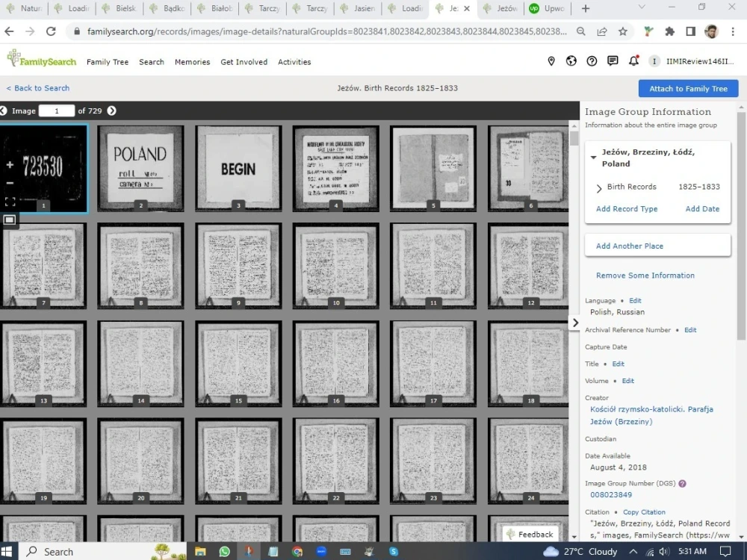This screenshot has width=747, height=560.
Task: Edit the Archival Reference Number
Action: (x=690, y=329)
